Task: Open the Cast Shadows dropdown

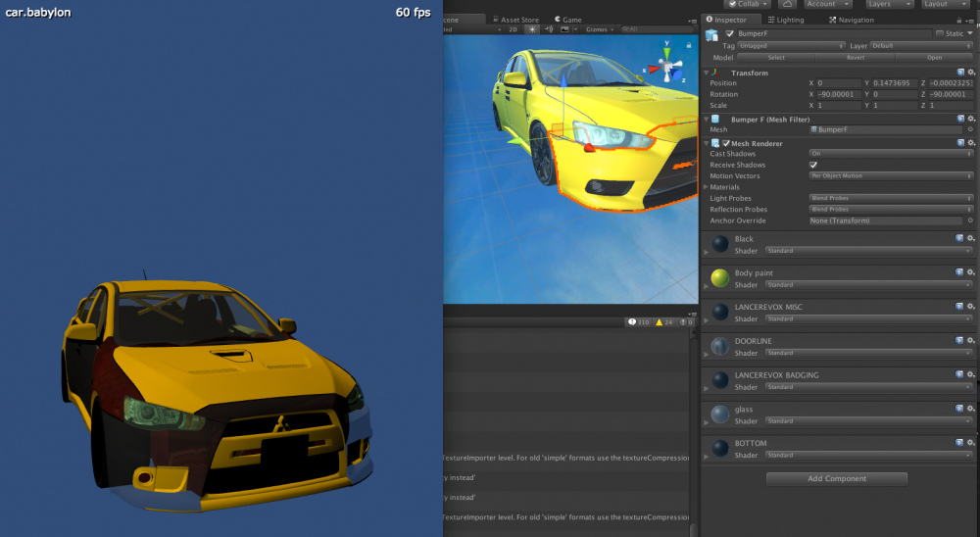Action: [891, 154]
